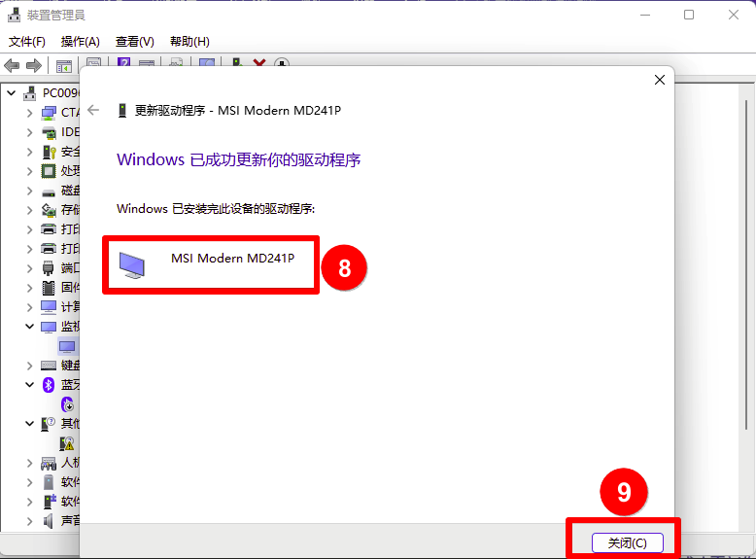The image size is (756, 559).
Task: Click the Device Manager vertical scrollbar
Action: (x=746, y=264)
